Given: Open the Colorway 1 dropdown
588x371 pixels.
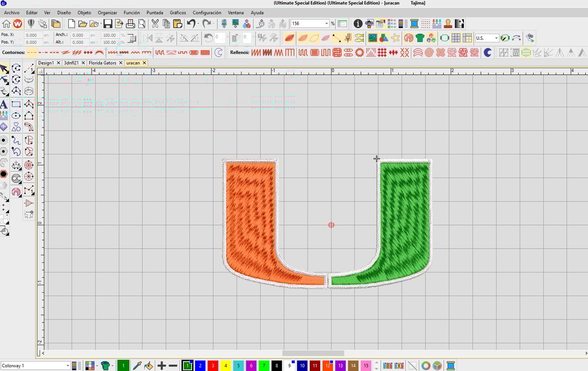Looking at the screenshot, I should (x=67, y=366).
